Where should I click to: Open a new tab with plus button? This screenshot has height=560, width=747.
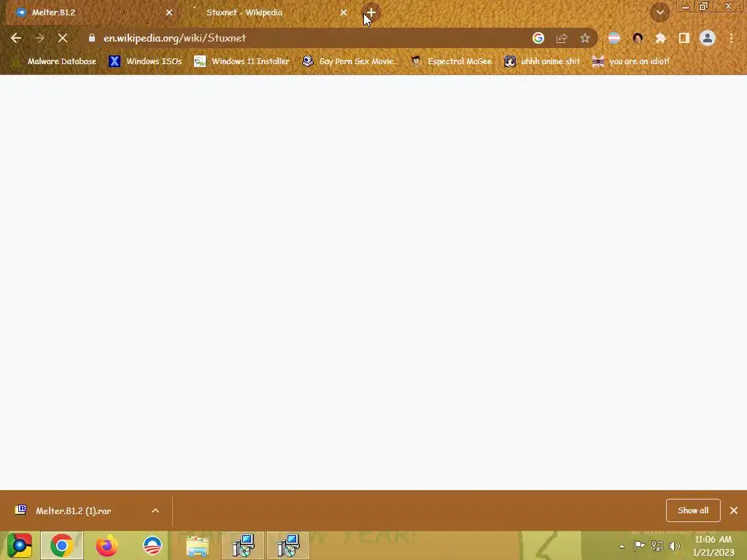371,12
